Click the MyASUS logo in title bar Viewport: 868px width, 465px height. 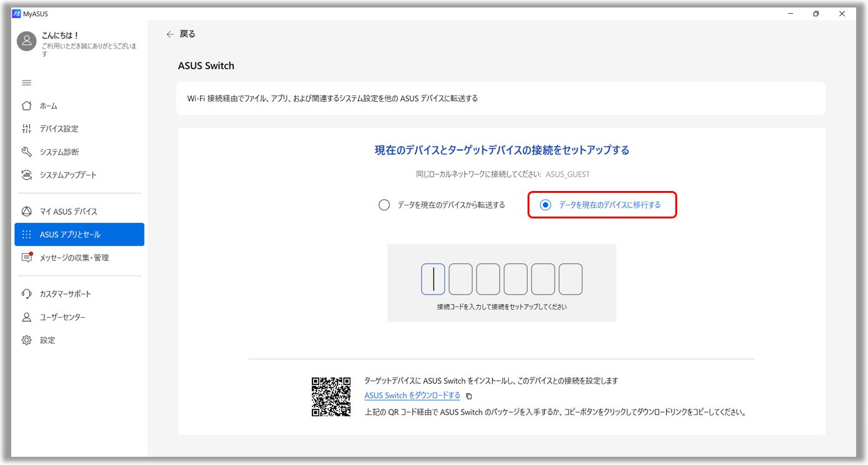point(16,14)
